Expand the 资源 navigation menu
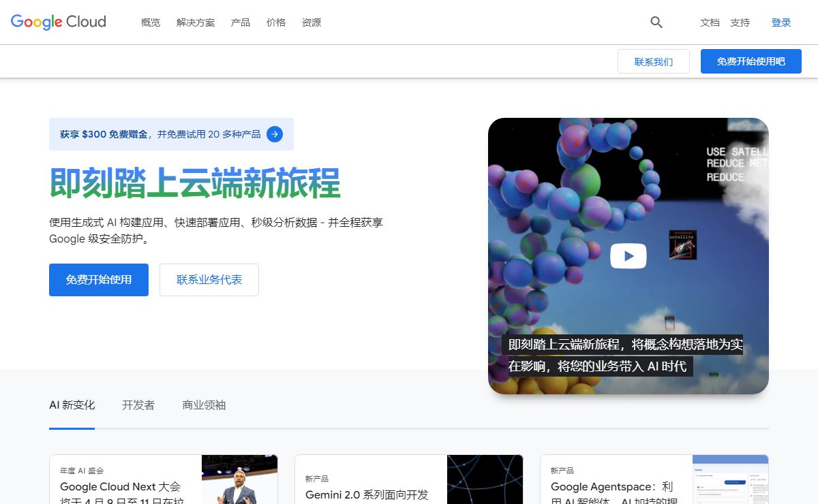Image resolution: width=818 pixels, height=504 pixels. click(312, 22)
